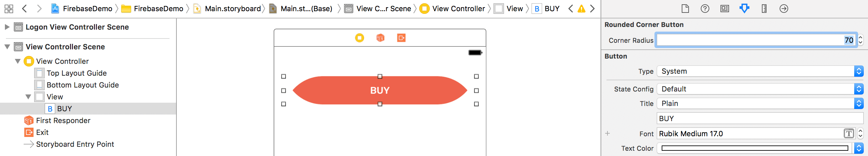Viewport: 868px width, 156px height.
Task: Collapse the View tree item
Action: 28,97
